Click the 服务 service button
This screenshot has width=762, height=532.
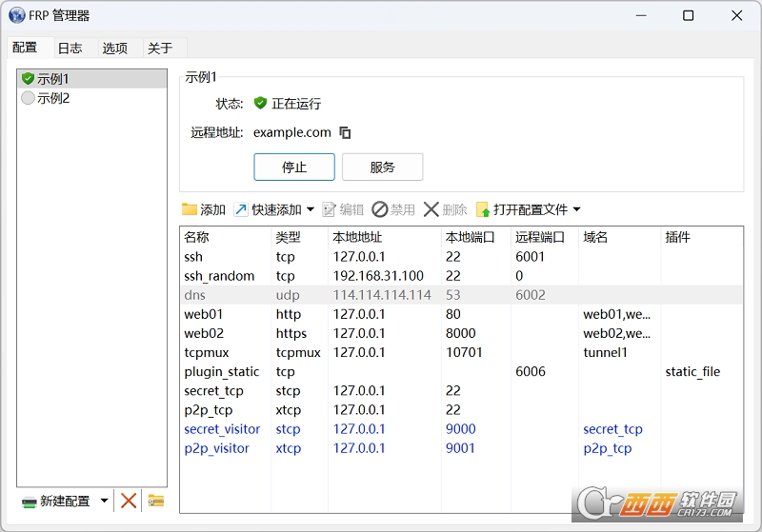383,167
